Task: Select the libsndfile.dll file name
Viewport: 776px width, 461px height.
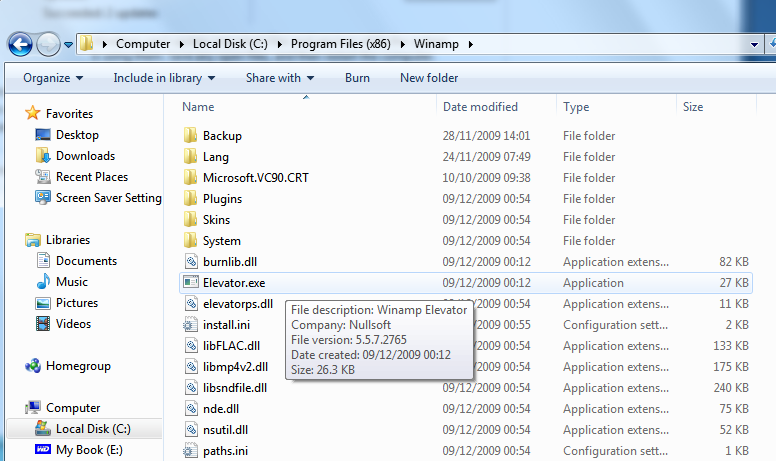Action: pyautogui.click(x=235, y=388)
